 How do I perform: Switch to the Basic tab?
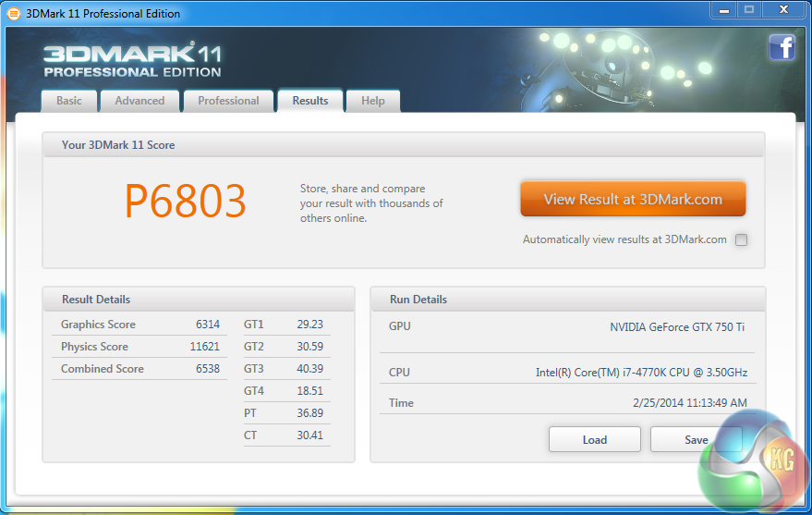(x=69, y=101)
